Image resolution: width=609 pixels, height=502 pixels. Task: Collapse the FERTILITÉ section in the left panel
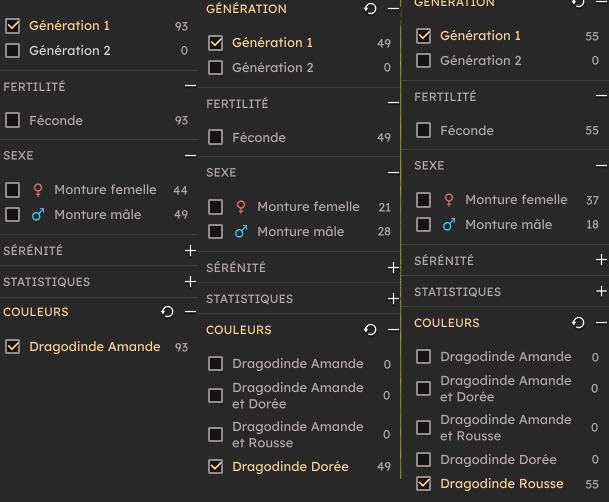190,86
